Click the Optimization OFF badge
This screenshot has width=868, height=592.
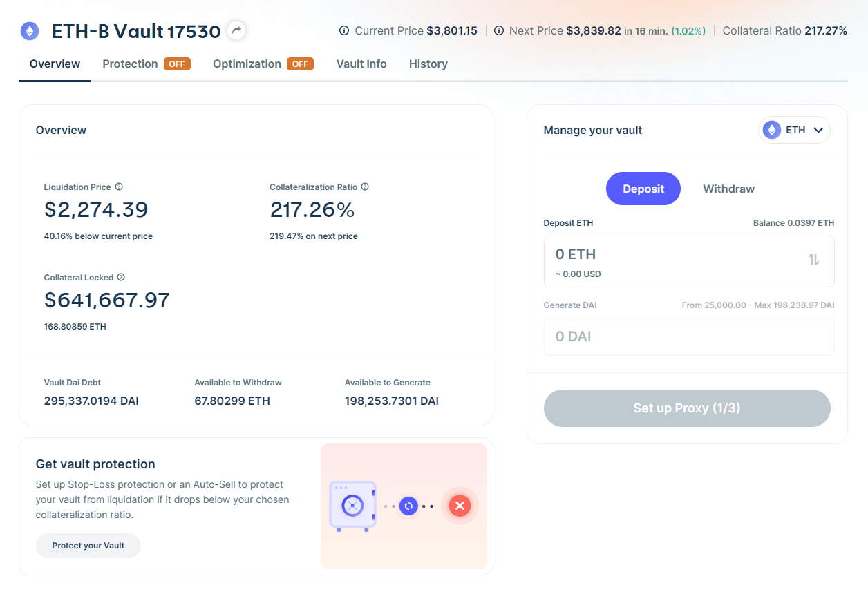pyautogui.click(x=300, y=64)
